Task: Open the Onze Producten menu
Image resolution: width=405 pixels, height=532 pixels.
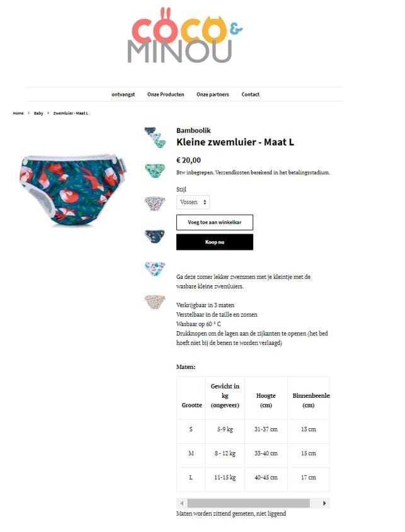Action: coord(166,94)
